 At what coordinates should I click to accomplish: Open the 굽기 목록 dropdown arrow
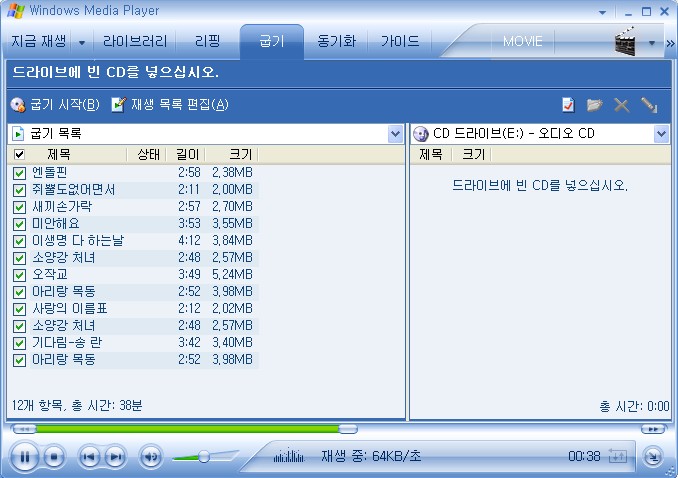click(395, 134)
